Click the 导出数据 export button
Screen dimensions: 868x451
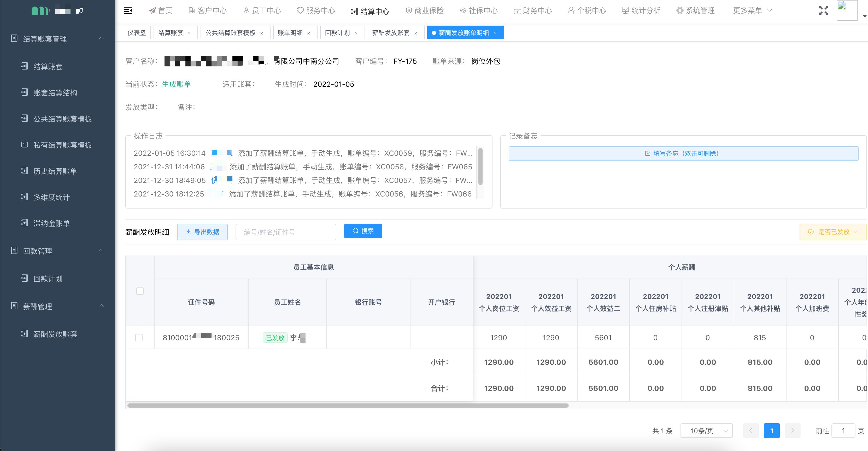(x=202, y=232)
